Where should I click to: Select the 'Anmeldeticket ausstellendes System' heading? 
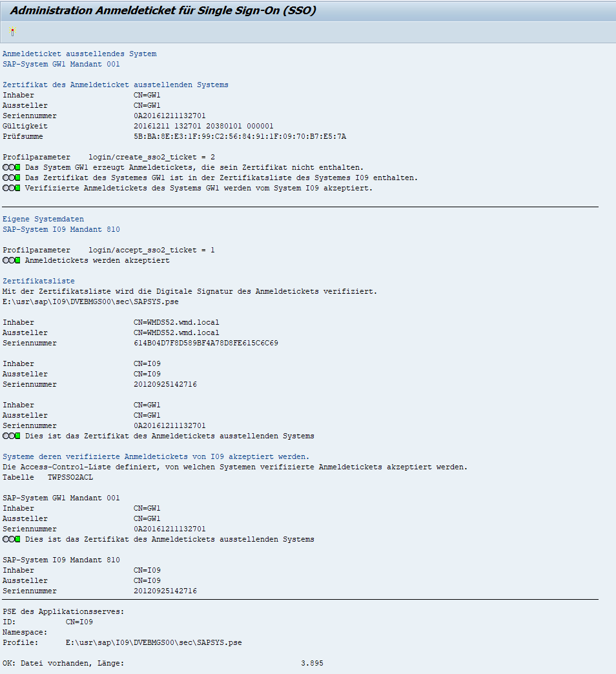(x=79, y=54)
